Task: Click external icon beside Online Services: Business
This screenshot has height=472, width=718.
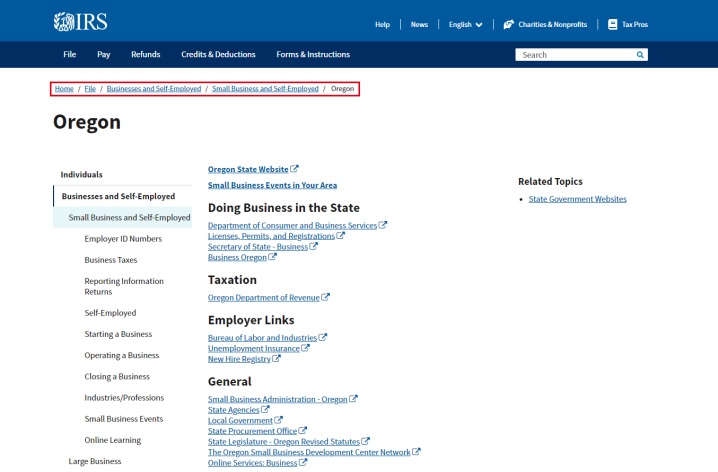Action: pos(303,462)
